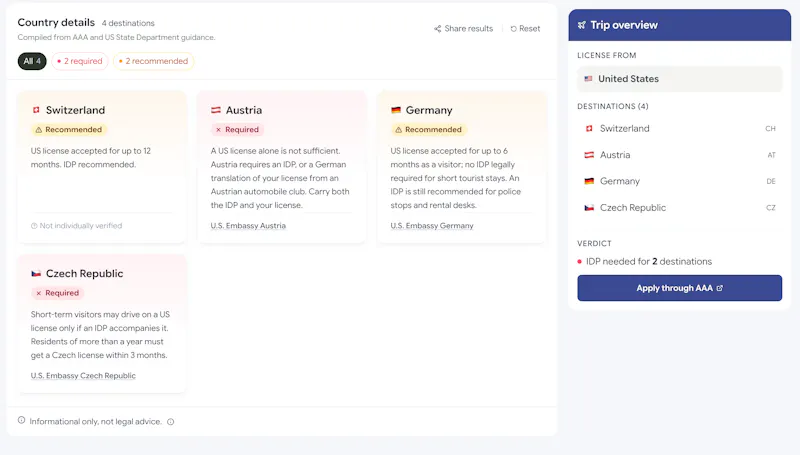Click the CZ country code
The height and width of the screenshot is (455, 800).
(x=771, y=208)
